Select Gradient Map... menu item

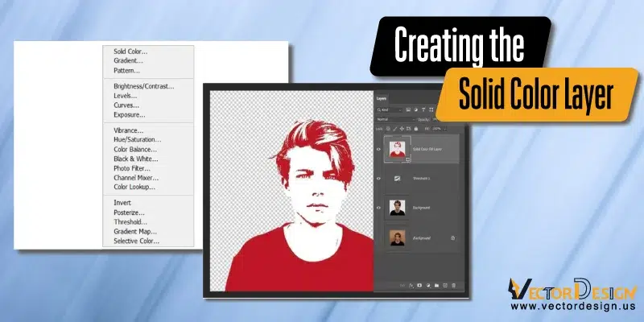(135, 232)
